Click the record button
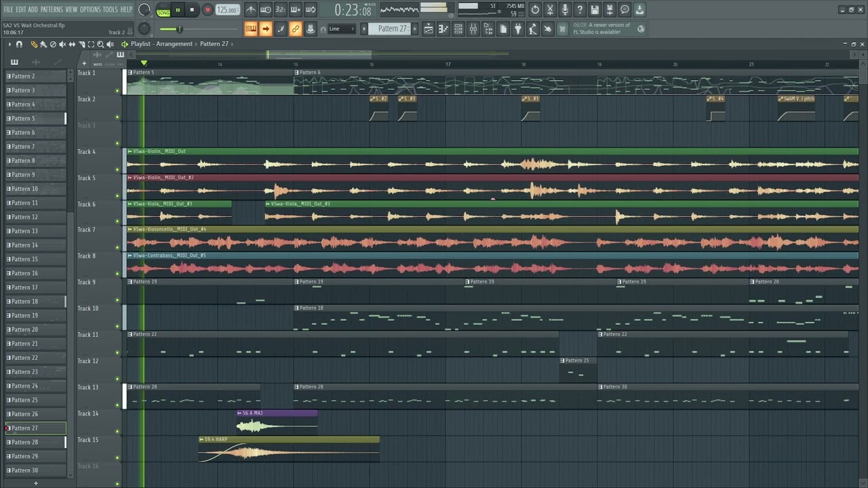868x488 pixels. [208, 10]
